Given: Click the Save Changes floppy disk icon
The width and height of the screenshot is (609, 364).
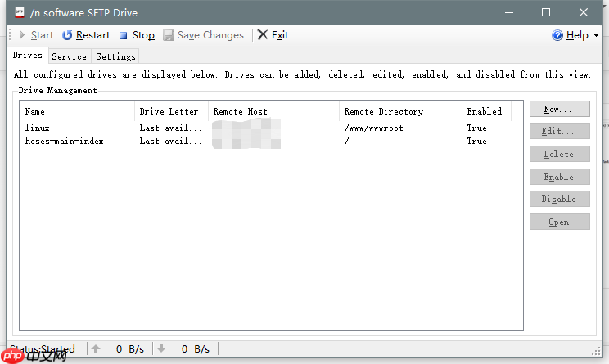Looking at the screenshot, I should tap(169, 35).
